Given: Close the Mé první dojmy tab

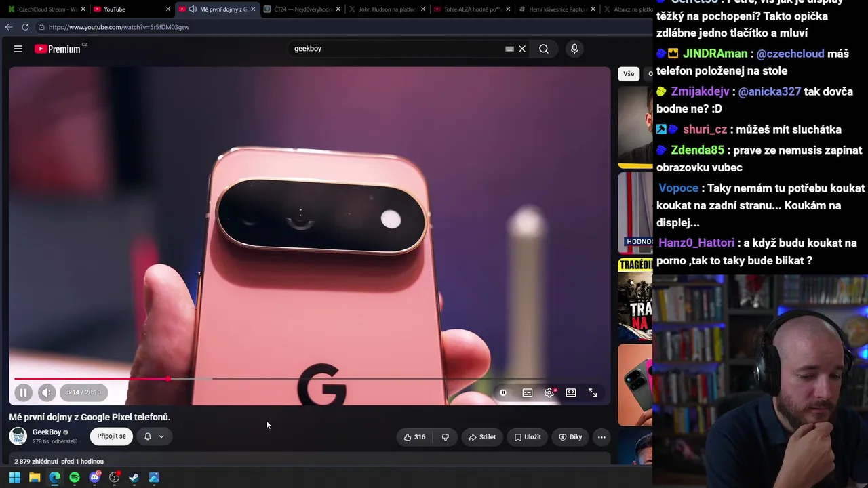Looking at the screenshot, I should [253, 9].
